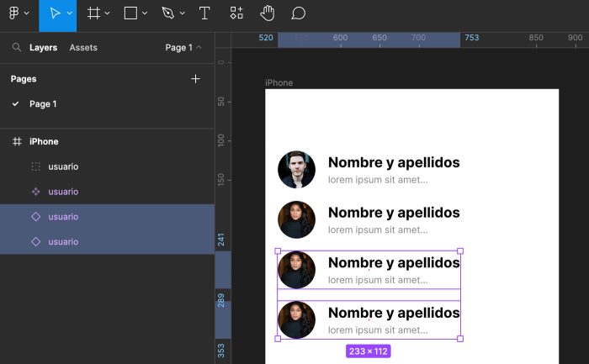
Task: Select the Pen tool
Action: click(x=167, y=13)
